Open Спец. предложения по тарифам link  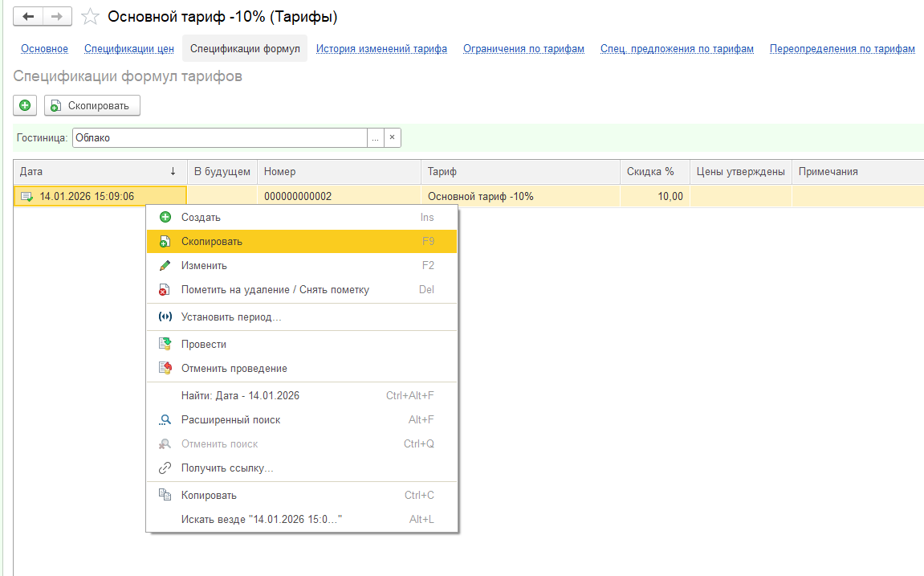click(677, 49)
